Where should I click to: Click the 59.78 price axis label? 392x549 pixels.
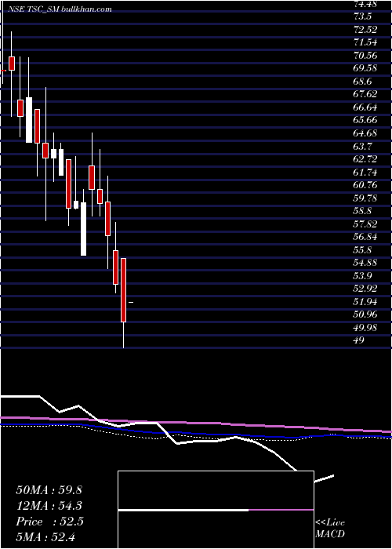(x=366, y=198)
